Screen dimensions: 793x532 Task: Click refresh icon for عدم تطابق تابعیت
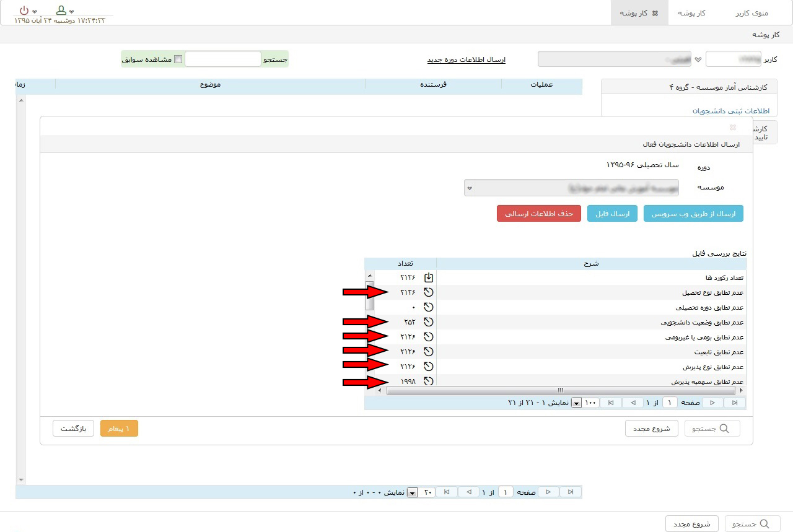pos(428,352)
